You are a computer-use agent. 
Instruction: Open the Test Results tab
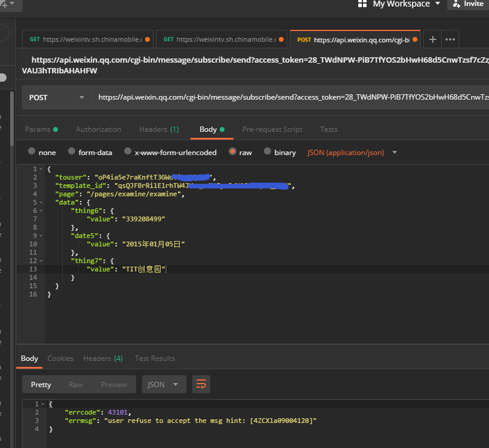[x=155, y=359]
